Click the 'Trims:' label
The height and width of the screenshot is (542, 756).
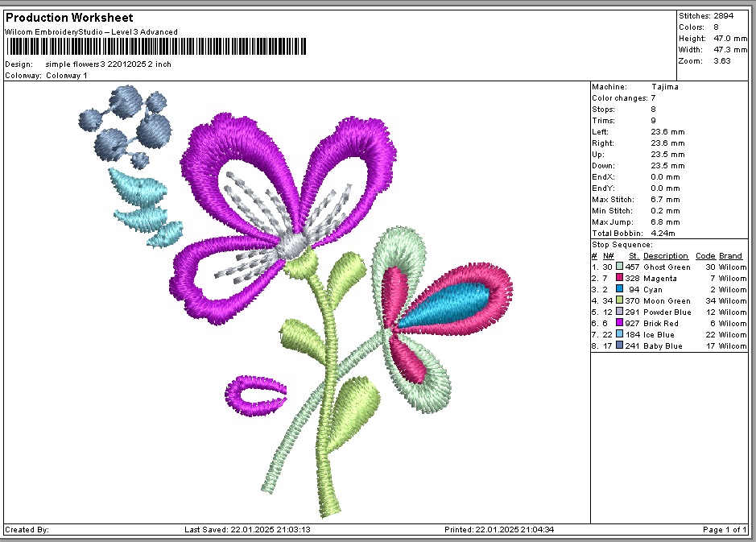coord(603,121)
